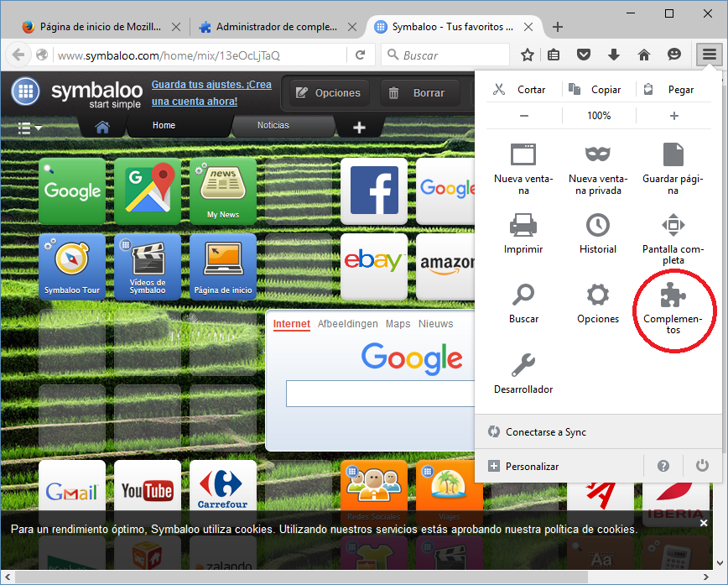Show bookmarks list icon
Viewport: 728px width, 585px height.
[554, 55]
